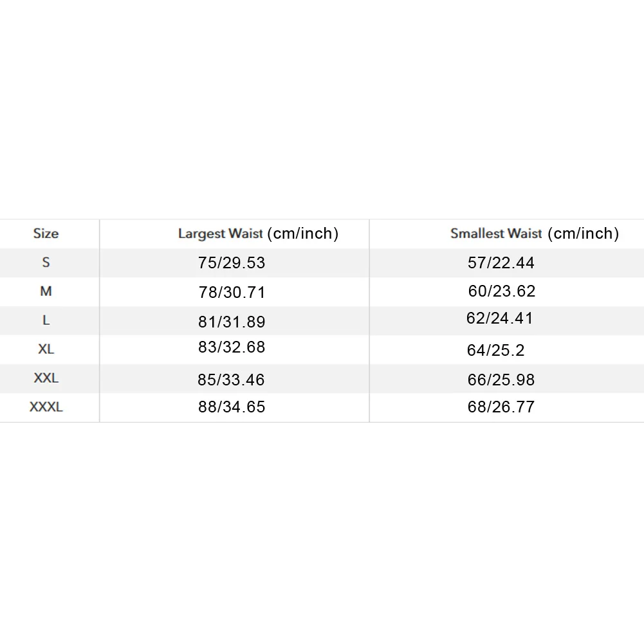Select the S size row label
Screen dimensions: 644x644
coord(46,262)
